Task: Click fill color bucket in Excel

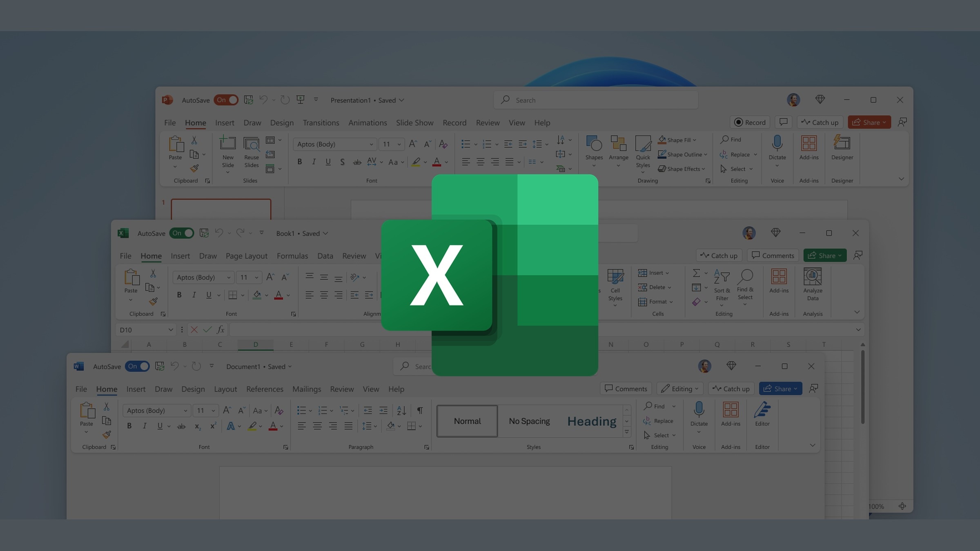Action: tap(257, 295)
